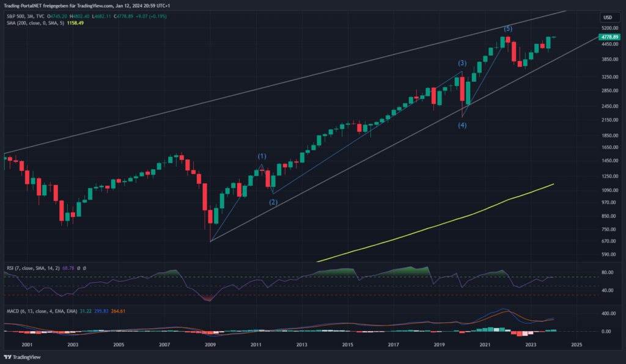
Task: Click the 2023 time axis label
Action: (x=531, y=345)
